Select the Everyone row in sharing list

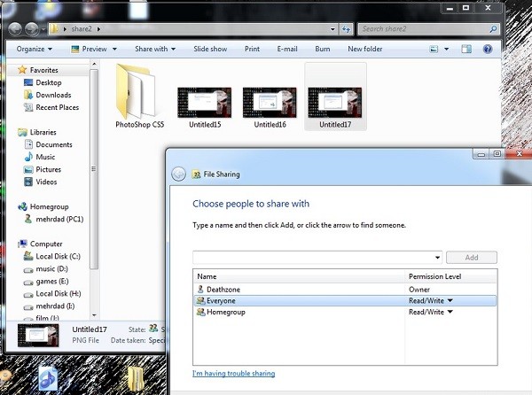click(x=345, y=300)
